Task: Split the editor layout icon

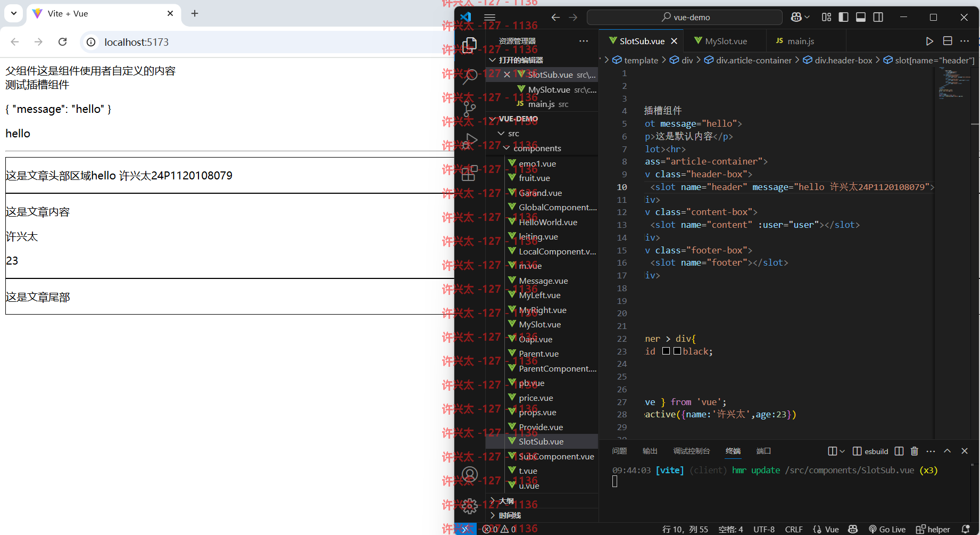Action: click(x=948, y=41)
